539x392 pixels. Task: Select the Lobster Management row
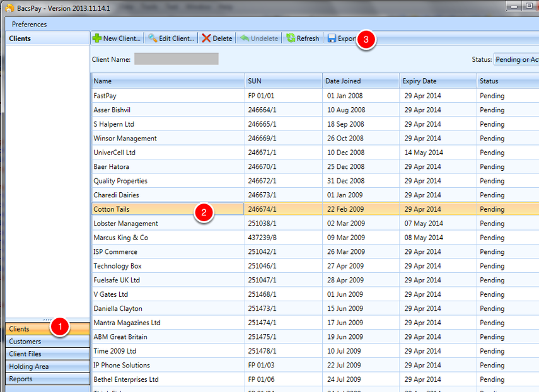(315, 223)
